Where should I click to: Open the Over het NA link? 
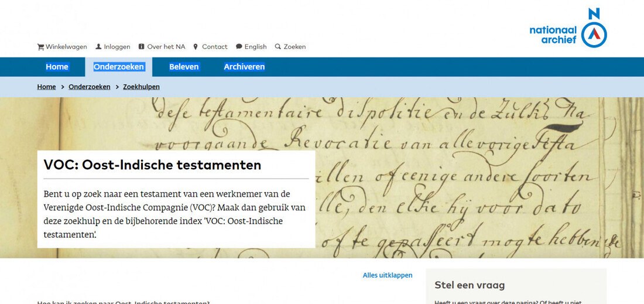(x=166, y=47)
